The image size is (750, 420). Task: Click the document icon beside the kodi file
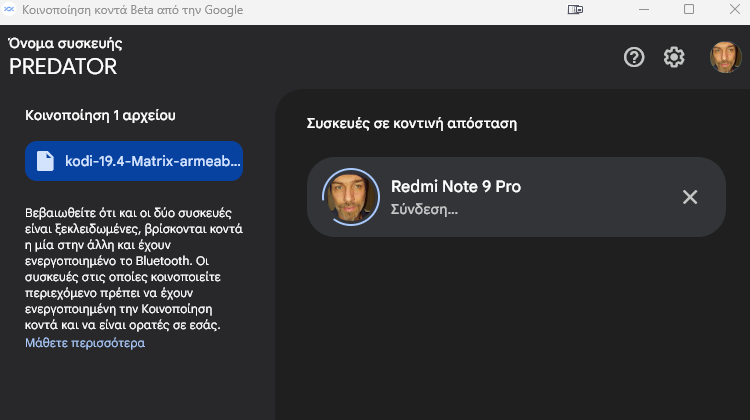click(x=45, y=161)
